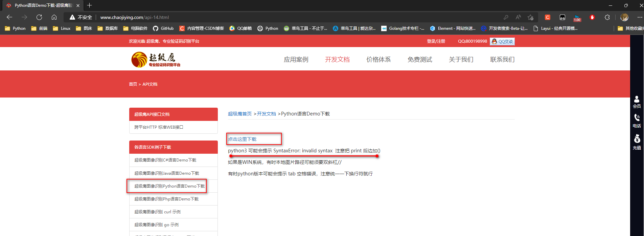644x236 pixels.
Task: Open the 联系我们 navigation item
Action: pos(502,60)
